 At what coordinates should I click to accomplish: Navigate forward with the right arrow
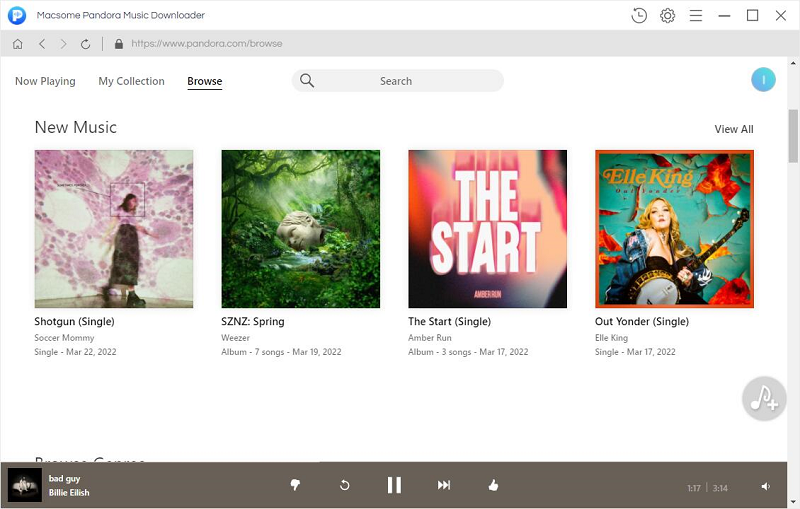(63, 44)
